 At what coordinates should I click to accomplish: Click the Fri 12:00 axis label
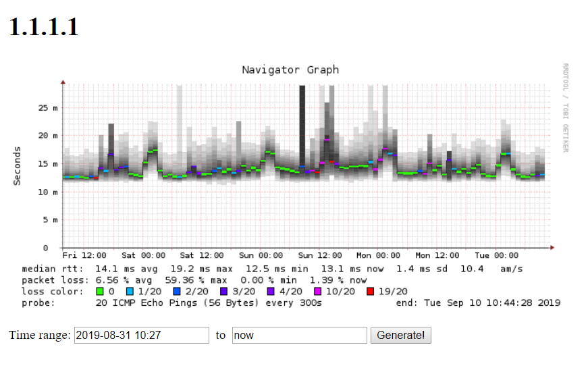coord(84,255)
